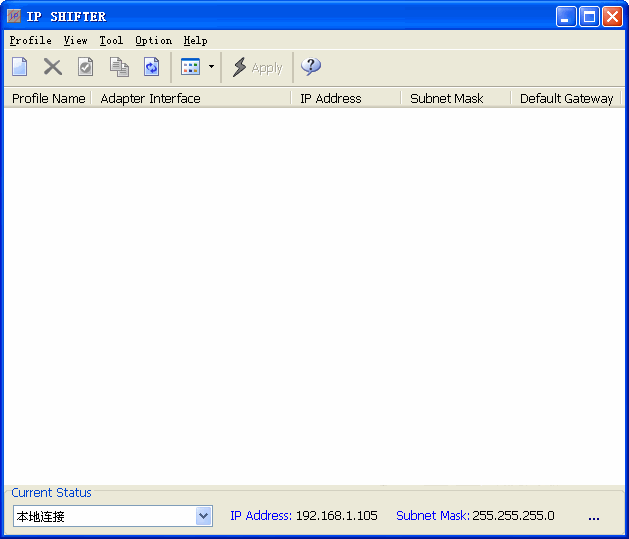Open the Option menu
This screenshot has height=539, width=629.
click(153, 41)
